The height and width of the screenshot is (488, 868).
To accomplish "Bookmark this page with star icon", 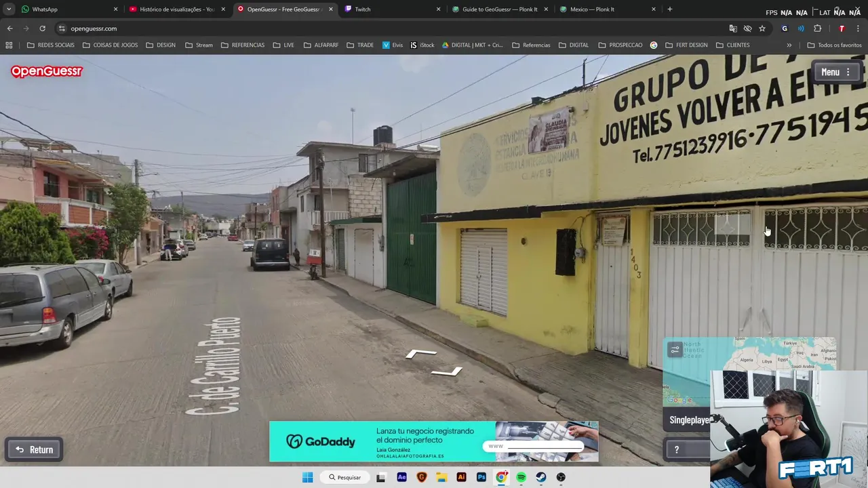I will [762, 28].
